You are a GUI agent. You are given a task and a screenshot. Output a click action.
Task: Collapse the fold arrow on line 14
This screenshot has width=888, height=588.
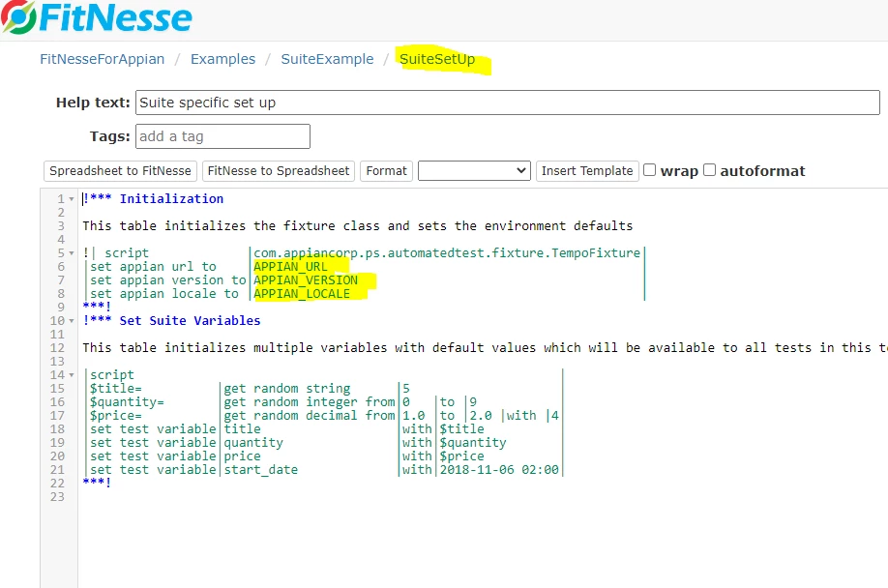click(72, 375)
